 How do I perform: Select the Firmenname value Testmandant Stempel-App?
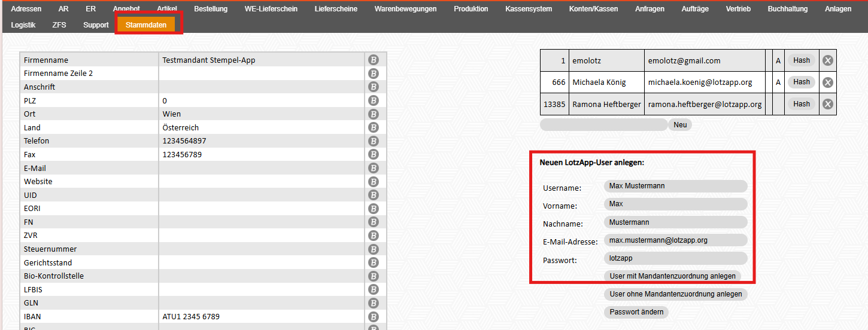pyautogui.click(x=209, y=60)
